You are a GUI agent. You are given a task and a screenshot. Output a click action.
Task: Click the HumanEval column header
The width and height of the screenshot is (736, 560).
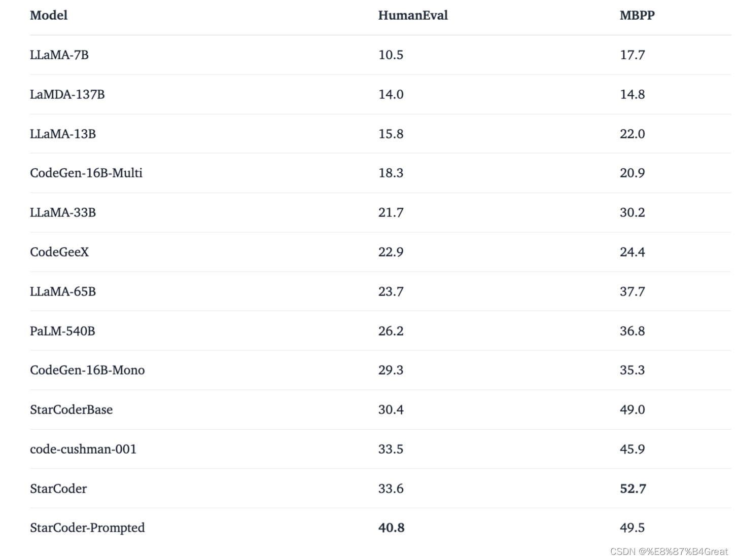[413, 15]
